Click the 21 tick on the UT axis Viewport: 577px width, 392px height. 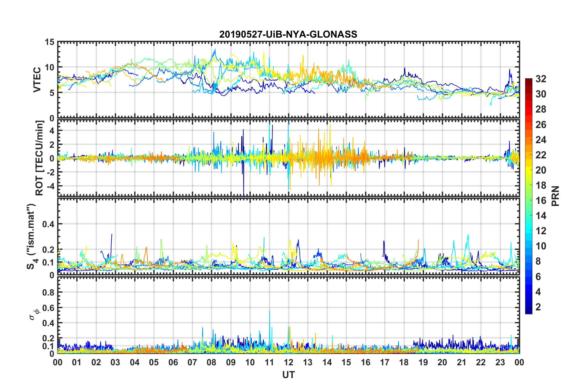click(462, 362)
